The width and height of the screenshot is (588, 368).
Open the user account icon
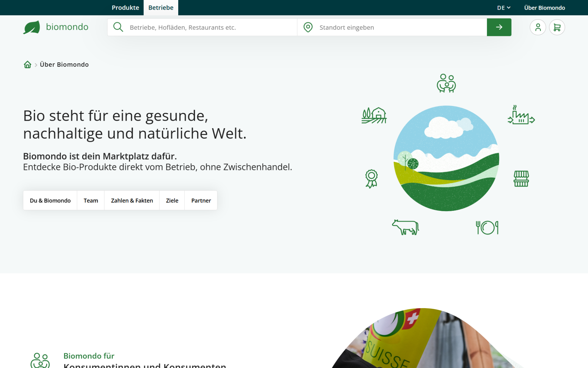point(538,27)
